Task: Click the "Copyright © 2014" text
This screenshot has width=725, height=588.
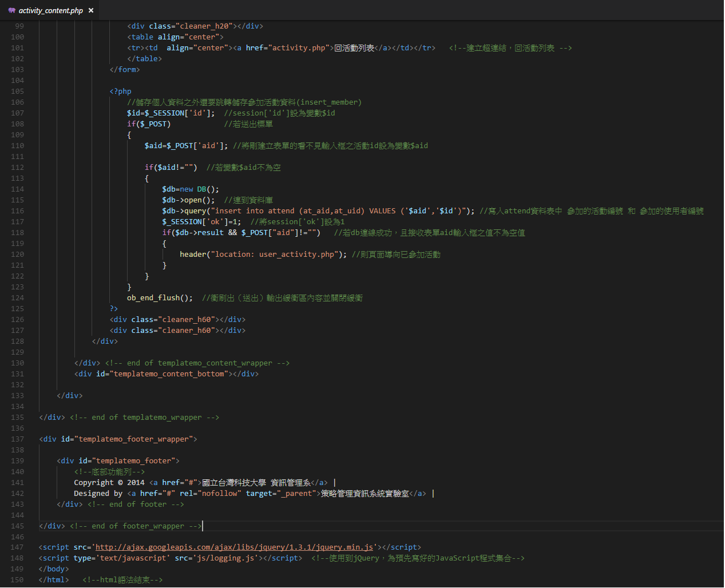Action: (x=109, y=483)
